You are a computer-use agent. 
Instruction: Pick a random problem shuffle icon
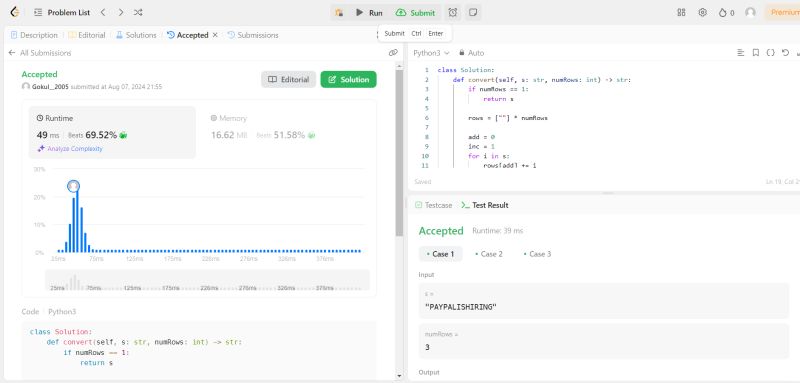coord(138,12)
